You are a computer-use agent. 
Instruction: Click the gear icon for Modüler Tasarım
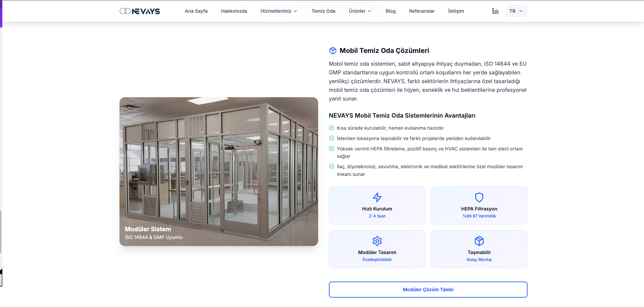point(377,241)
